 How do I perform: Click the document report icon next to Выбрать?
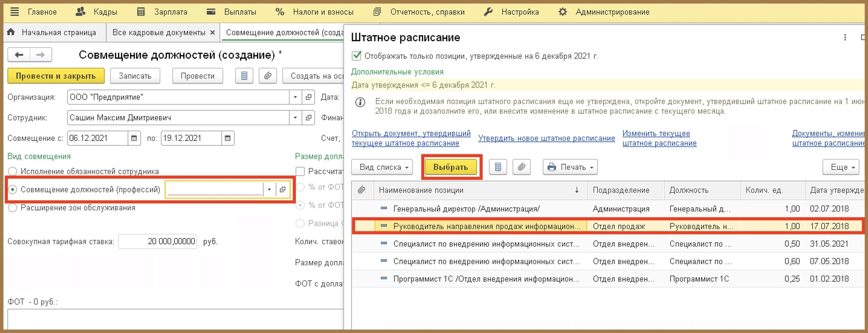(x=498, y=167)
